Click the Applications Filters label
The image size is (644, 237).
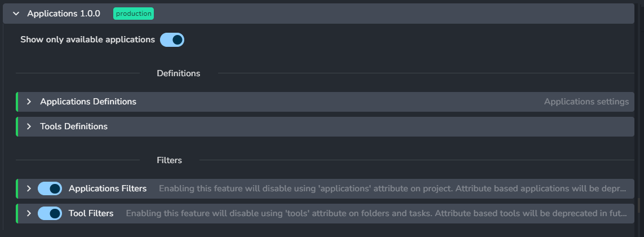tap(108, 188)
